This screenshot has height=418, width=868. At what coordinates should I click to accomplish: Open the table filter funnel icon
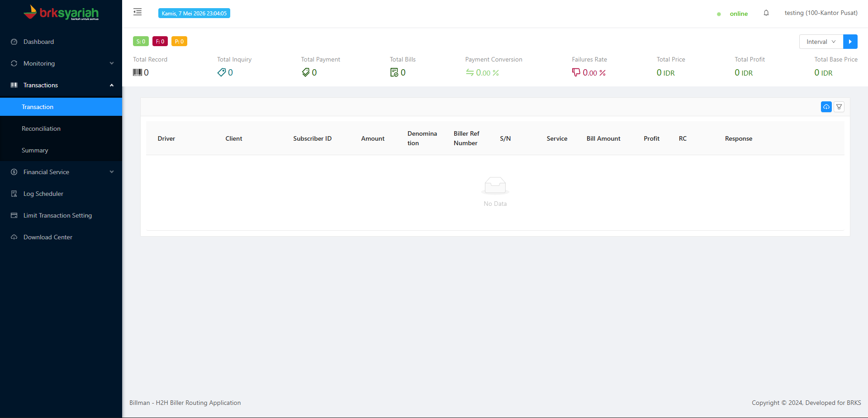[839, 107]
